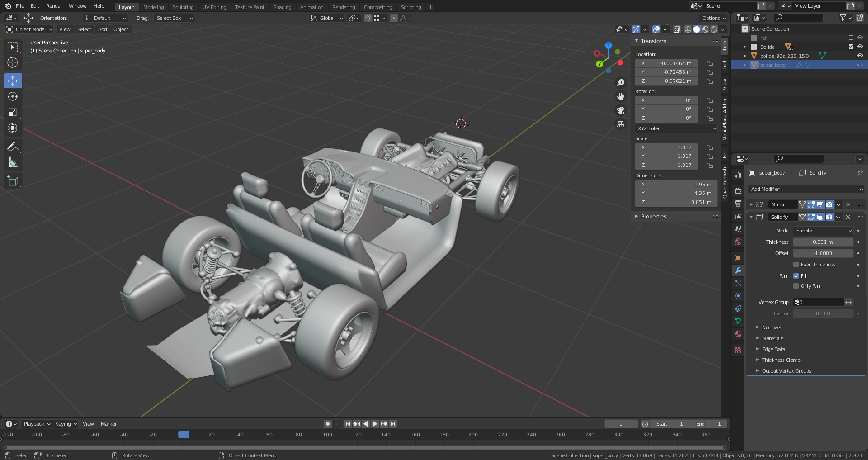Click the Solidify Thickness value slider

(823, 242)
